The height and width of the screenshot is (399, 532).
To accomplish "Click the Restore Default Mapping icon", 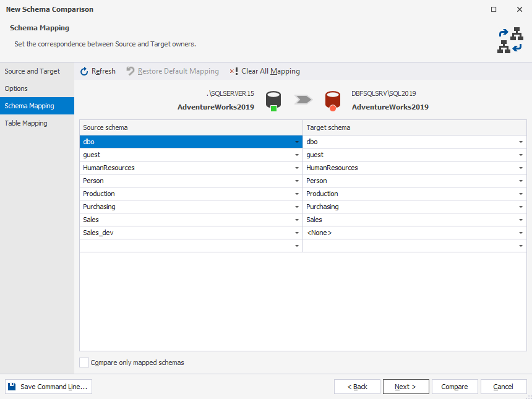I will (x=130, y=71).
